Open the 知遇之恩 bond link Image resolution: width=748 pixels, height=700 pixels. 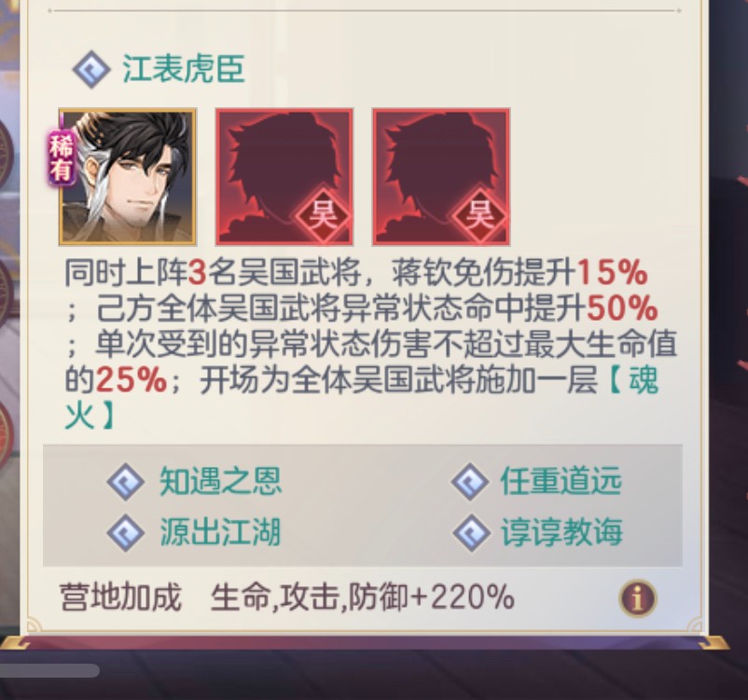pos(220,481)
